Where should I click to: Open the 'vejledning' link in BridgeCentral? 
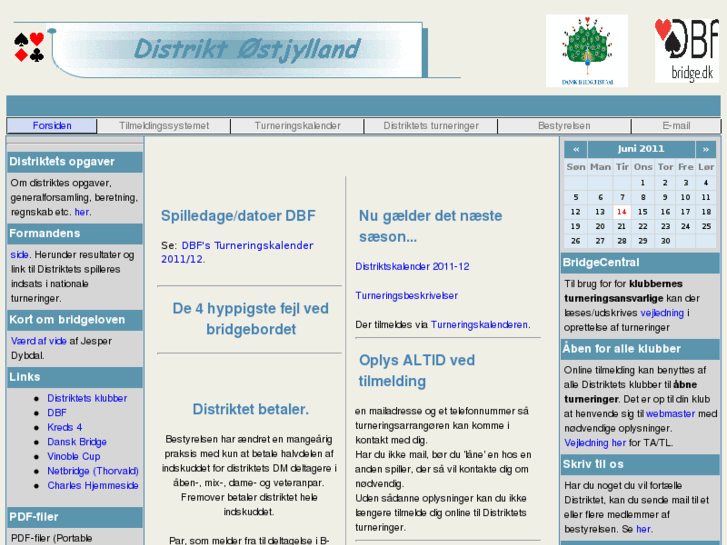662,313
